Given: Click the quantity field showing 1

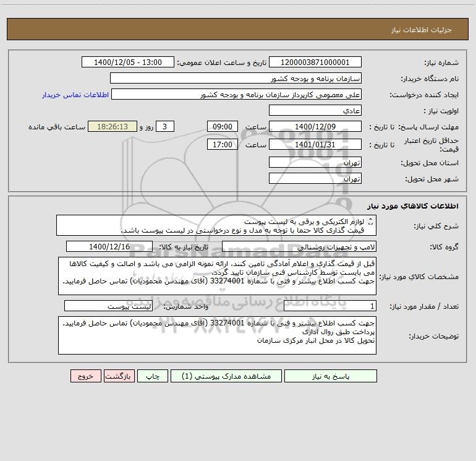Looking at the screenshot, I should click(x=330, y=306).
